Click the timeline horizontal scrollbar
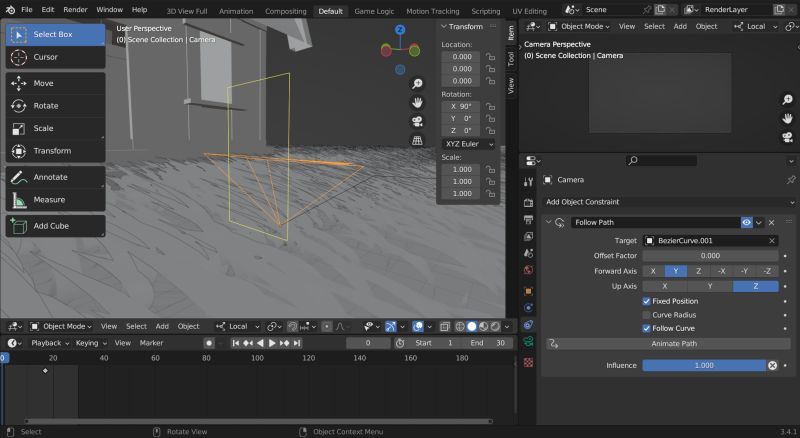 click(x=259, y=421)
